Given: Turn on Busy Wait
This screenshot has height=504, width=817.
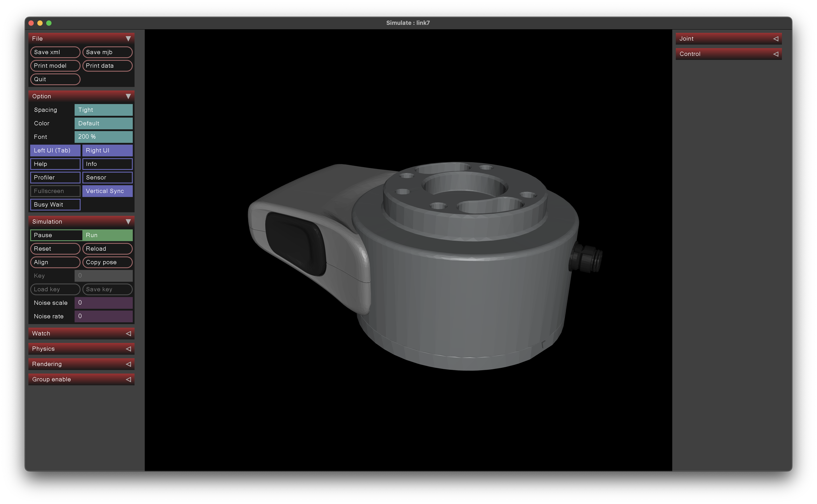Looking at the screenshot, I should (x=55, y=204).
